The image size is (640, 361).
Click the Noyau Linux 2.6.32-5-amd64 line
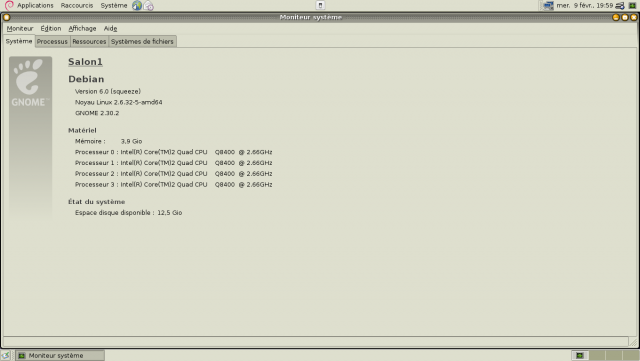tap(118, 103)
